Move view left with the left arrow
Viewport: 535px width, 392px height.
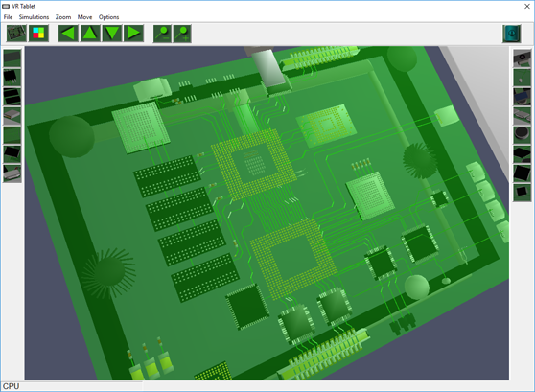pyautogui.click(x=68, y=34)
